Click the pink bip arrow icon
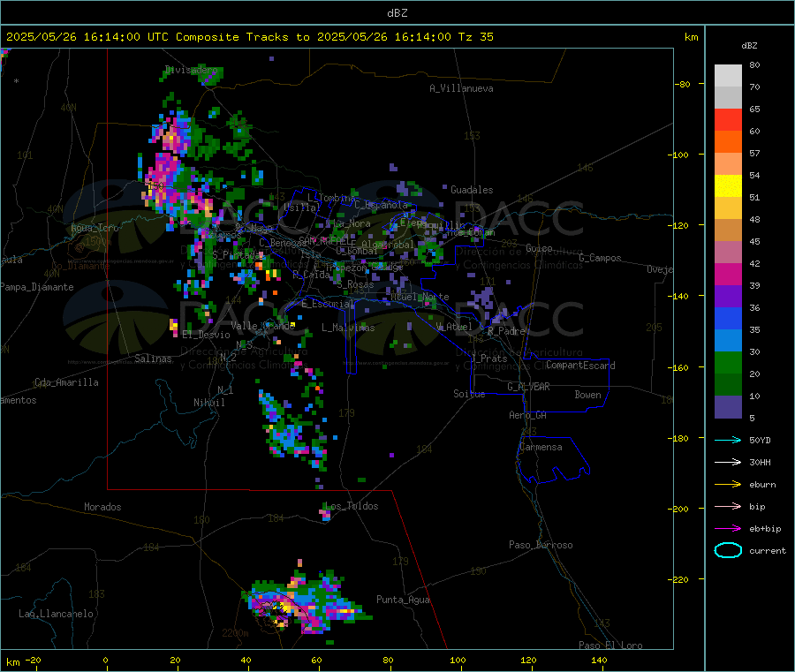The image size is (795, 672). [728, 506]
